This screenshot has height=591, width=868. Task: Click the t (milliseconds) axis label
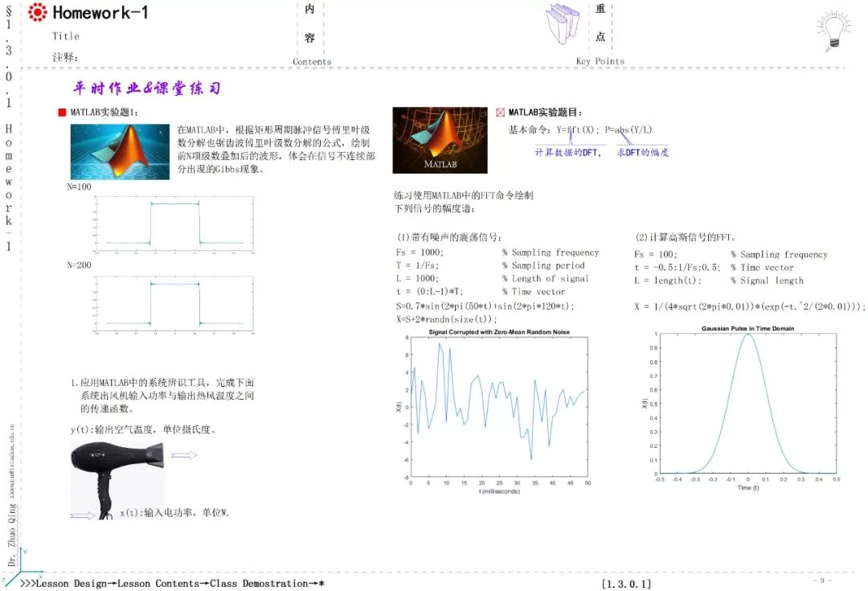click(499, 491)
